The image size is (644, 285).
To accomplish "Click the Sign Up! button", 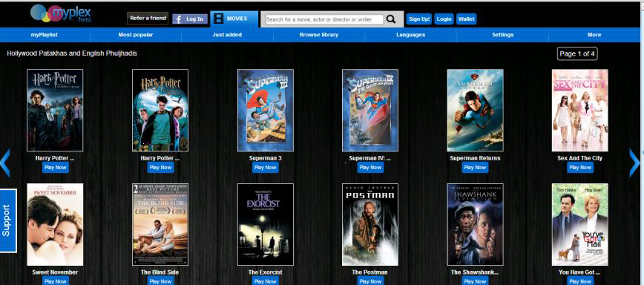I will (x=419, y=19).
